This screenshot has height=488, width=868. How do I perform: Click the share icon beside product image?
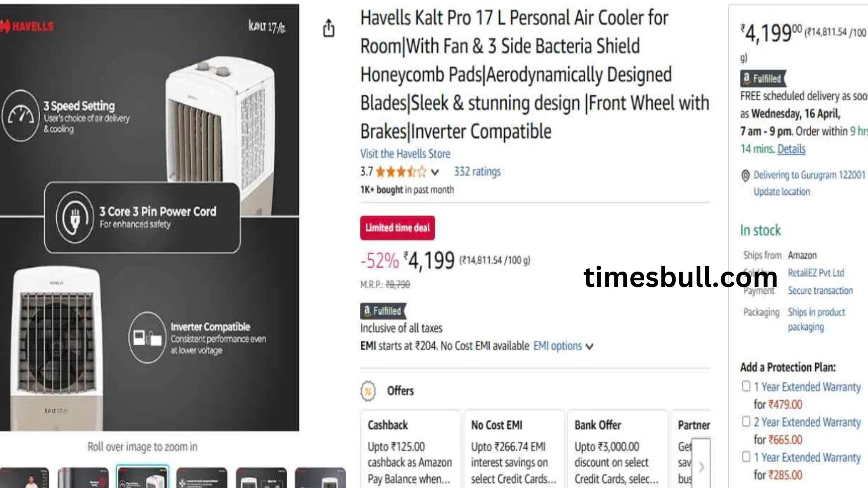(x=329, y=28)
